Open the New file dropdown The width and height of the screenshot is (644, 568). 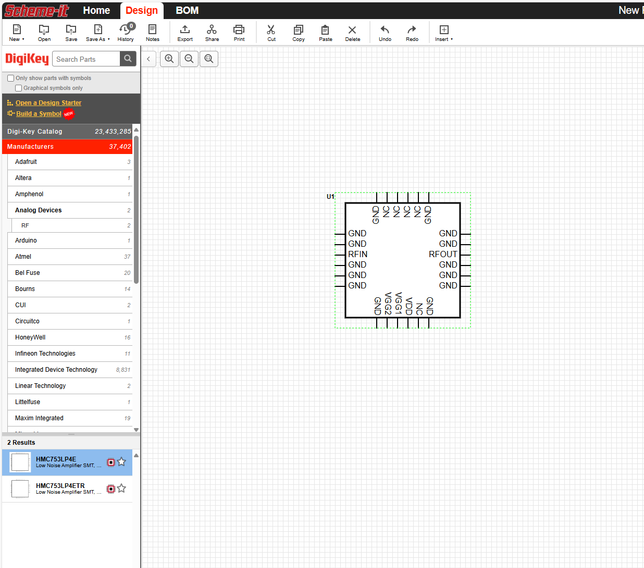[17, 33]
